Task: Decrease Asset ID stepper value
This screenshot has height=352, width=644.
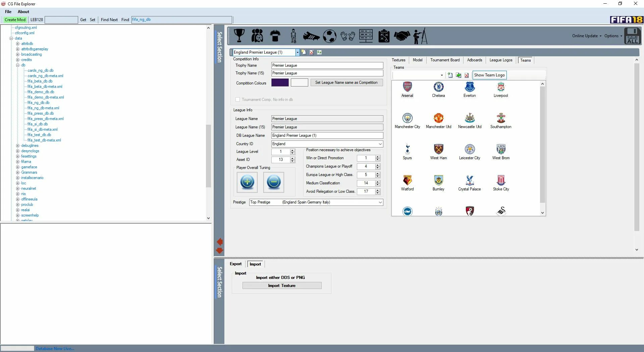Action: tap(292, 161)
